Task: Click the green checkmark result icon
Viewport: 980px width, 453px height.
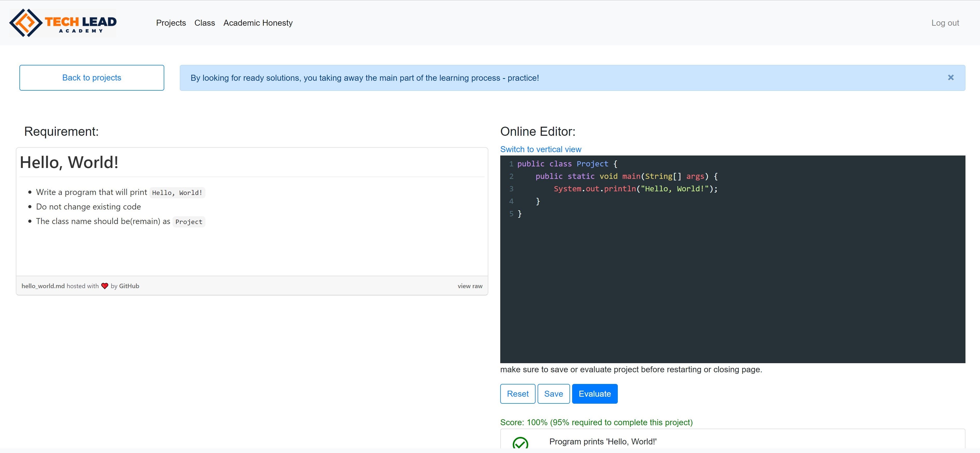Action: coord(520,443)
